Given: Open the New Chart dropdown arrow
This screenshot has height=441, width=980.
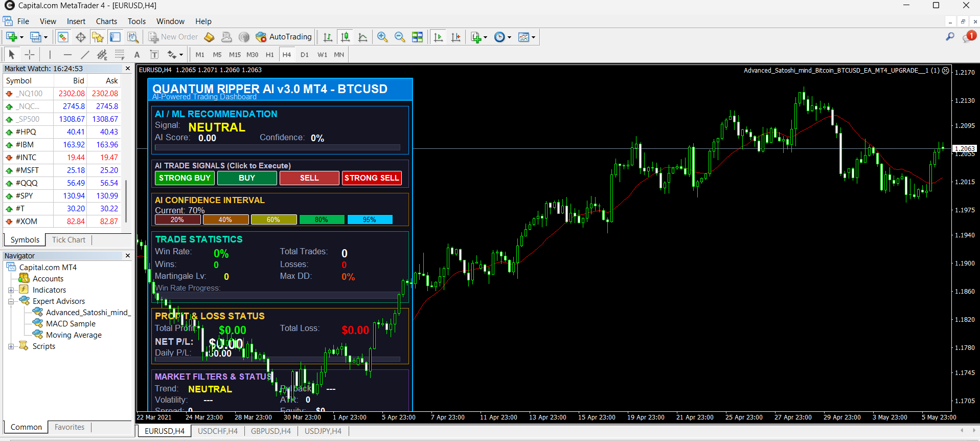Looking at the screenshot, I should pyautogui.click(x=21, y=37).
